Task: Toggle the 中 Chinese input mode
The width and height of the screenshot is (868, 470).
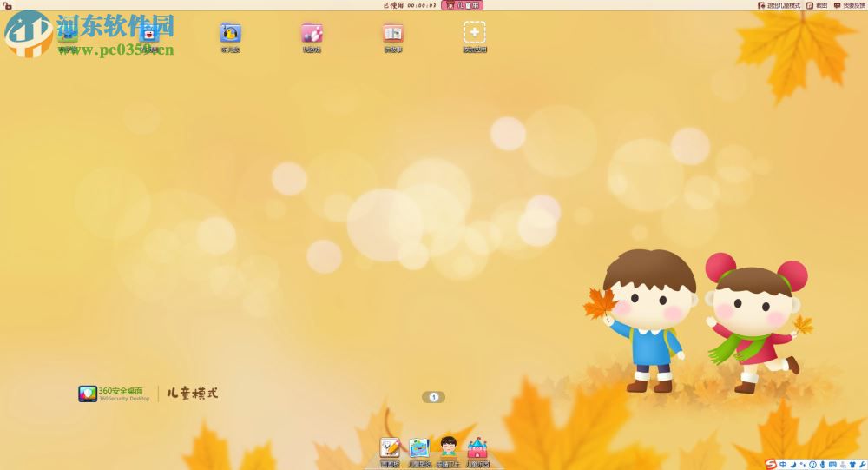Action: coord(783,465)
